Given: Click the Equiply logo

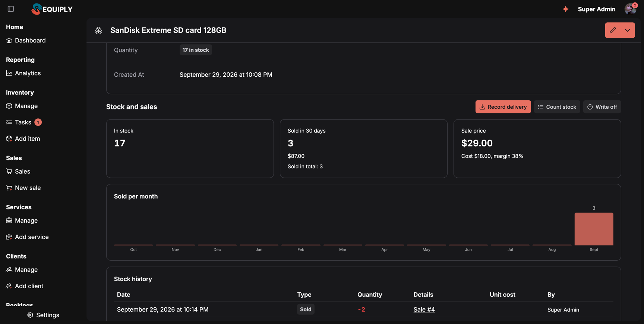Looking at the screenshot, I should (52, 9).
